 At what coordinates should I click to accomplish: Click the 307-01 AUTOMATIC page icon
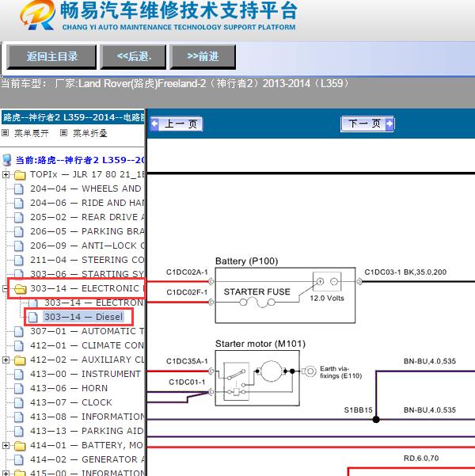coord(19,332)
